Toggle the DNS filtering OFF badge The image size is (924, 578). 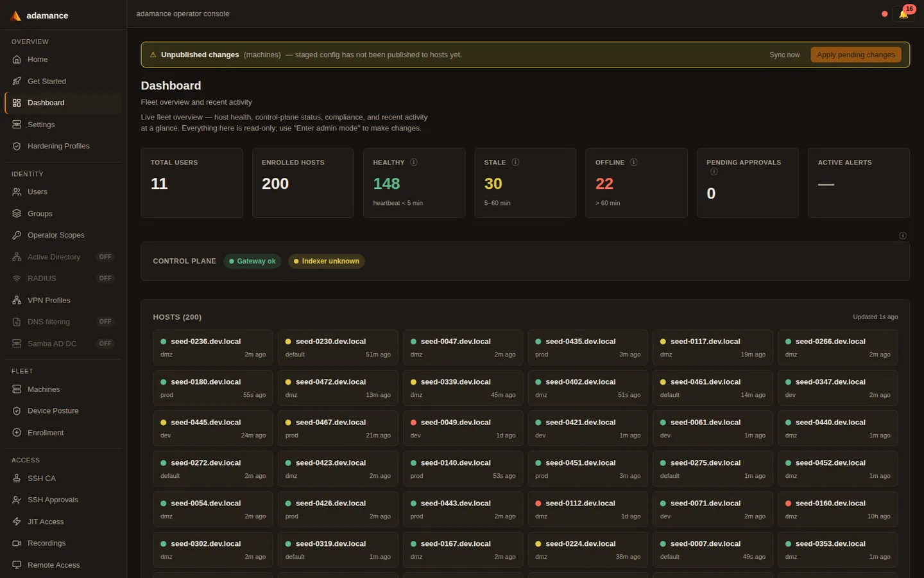pos(105,322)
